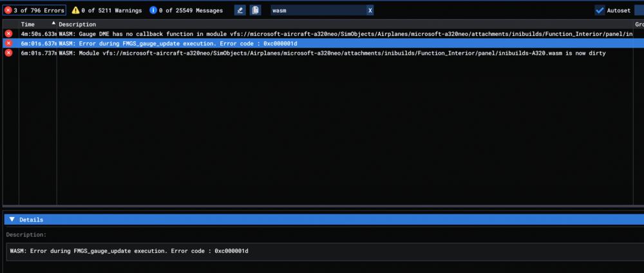Viewport: 644px width, 273px height.
Task: Select the Gauge DME callback error row
Action: point(322,33)
